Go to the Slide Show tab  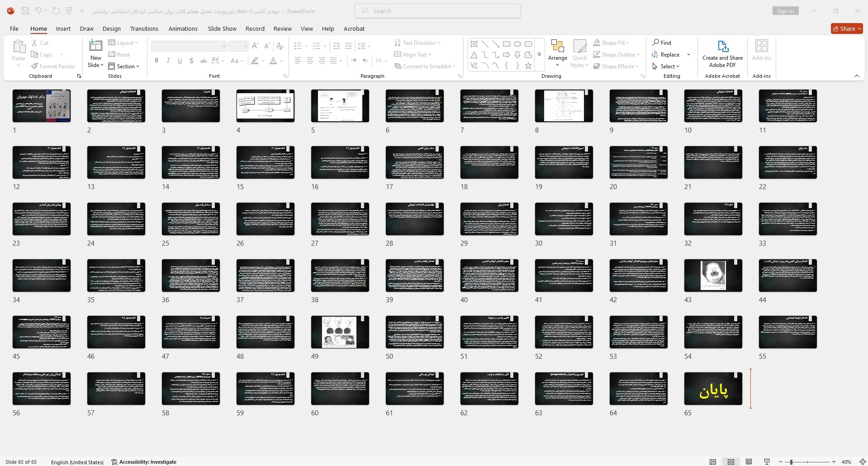pyautogui.click(x=222, y=29)
